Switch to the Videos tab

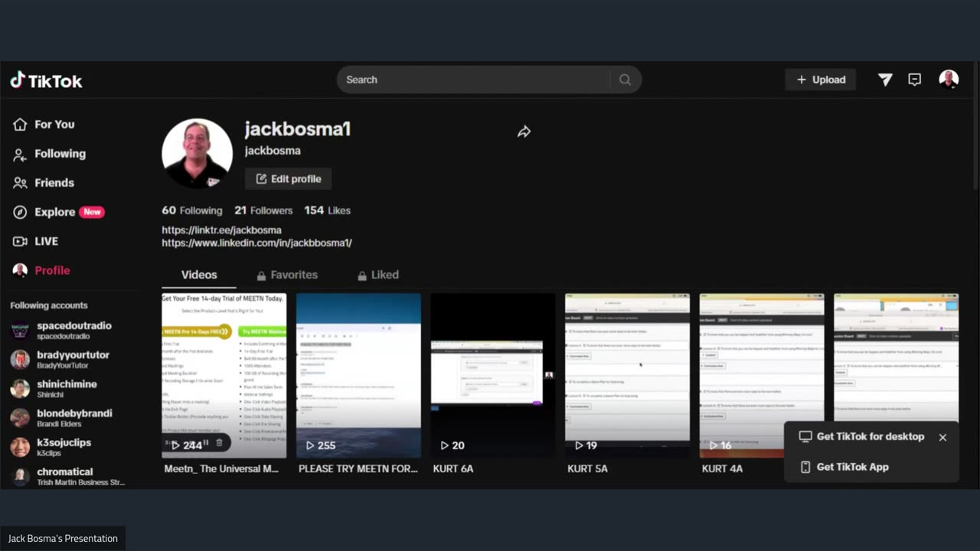pyautogui.click(x=199, y=275)
